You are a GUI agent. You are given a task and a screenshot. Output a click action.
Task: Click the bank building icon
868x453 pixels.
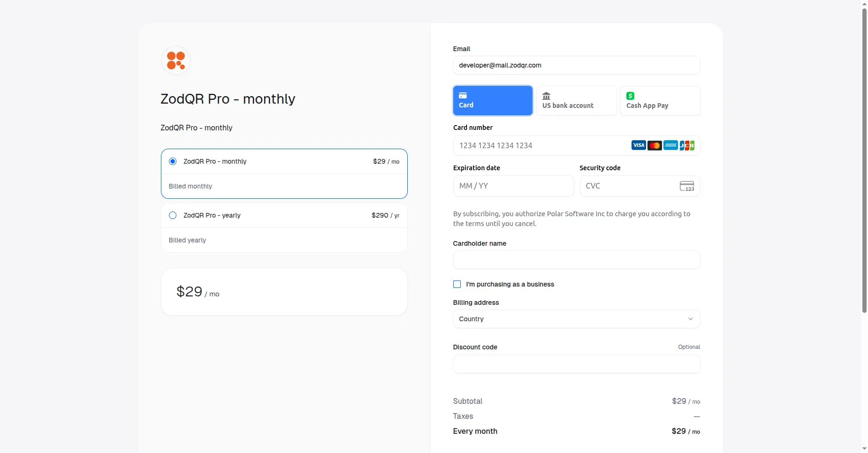coord(546,96)
